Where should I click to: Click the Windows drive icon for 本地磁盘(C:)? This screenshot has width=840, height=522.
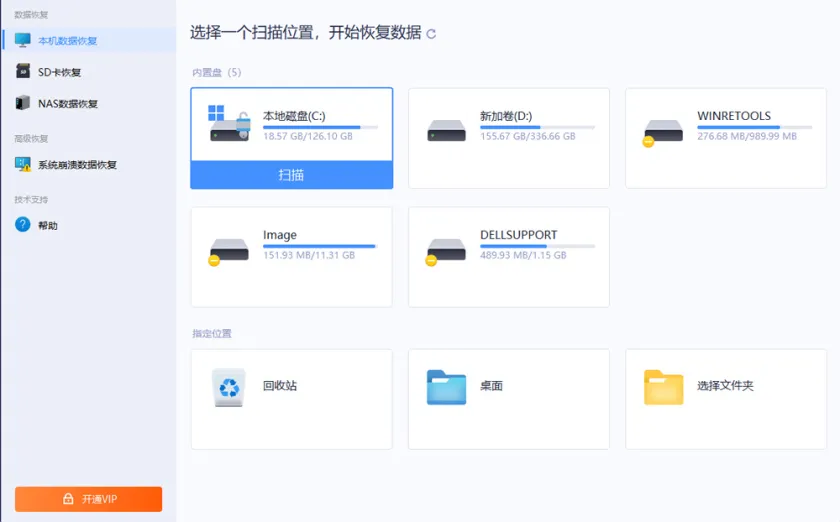tap(229, 123)
